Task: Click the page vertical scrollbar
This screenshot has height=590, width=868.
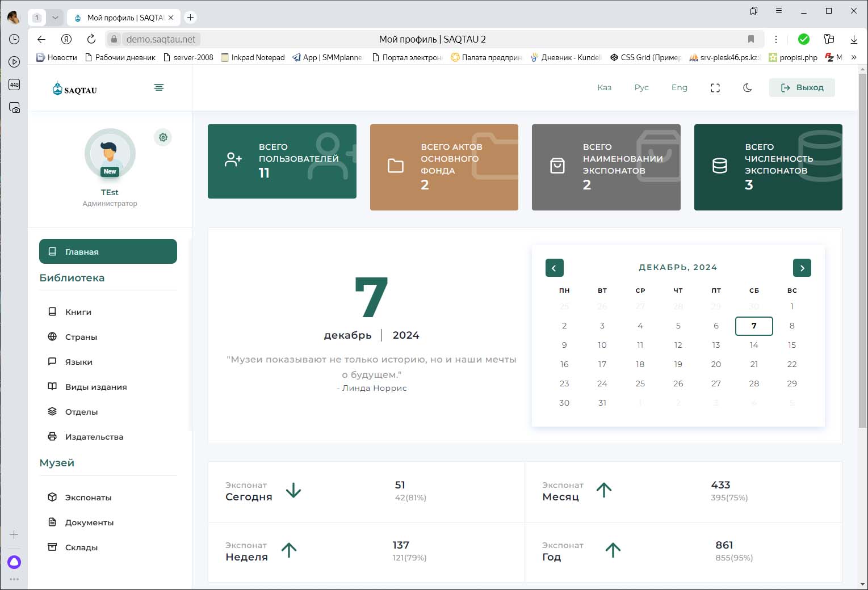Action: 862,250
